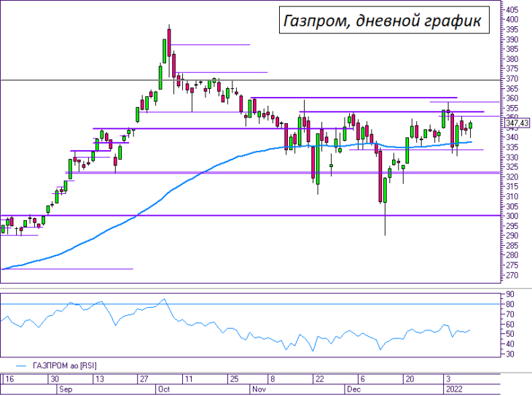Click the month label Oct

(x=164, y=389)
